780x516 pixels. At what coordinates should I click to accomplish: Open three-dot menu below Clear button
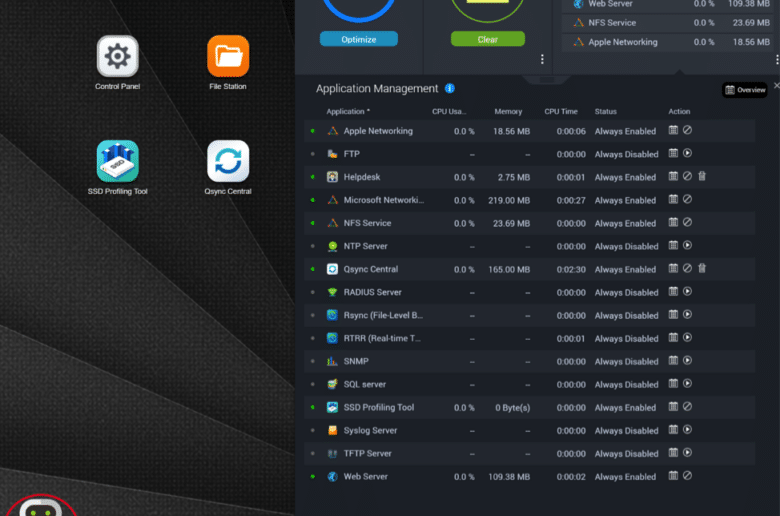(542, 60)
